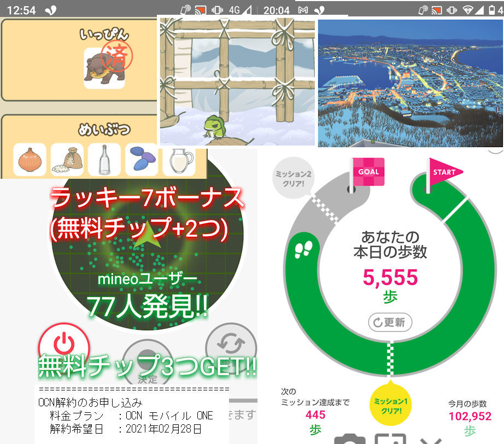Tap the 4G signal indicator
The image size is (504, 444).
point(240,10)
